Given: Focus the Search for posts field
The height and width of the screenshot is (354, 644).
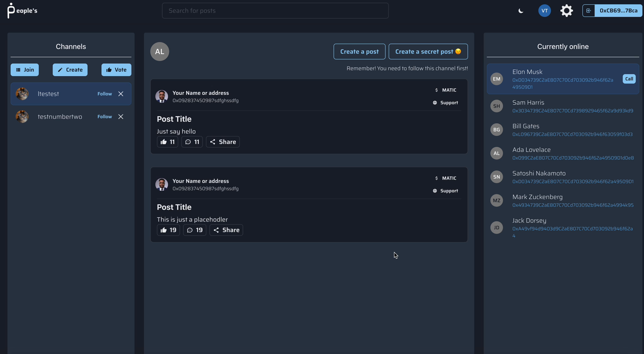Looking at the screenshot, I should (x=275, y=11).
